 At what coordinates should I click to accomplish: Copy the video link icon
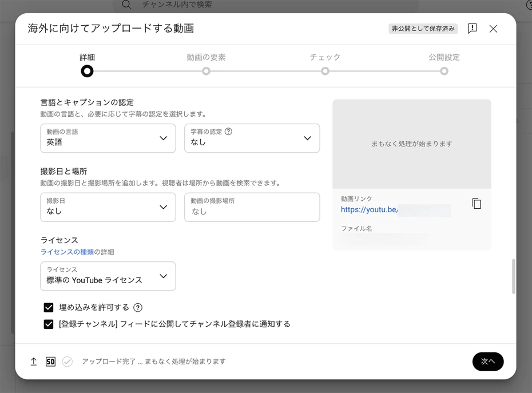click(477, 204)
